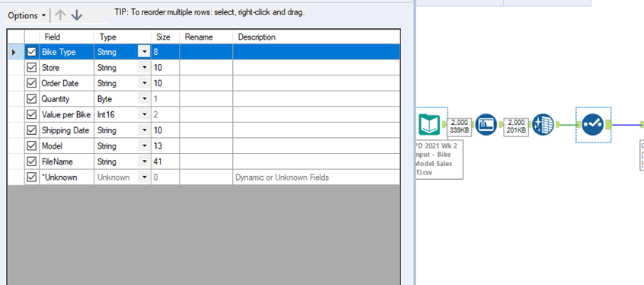Click the *Unknown field name cell

point(67,178)
